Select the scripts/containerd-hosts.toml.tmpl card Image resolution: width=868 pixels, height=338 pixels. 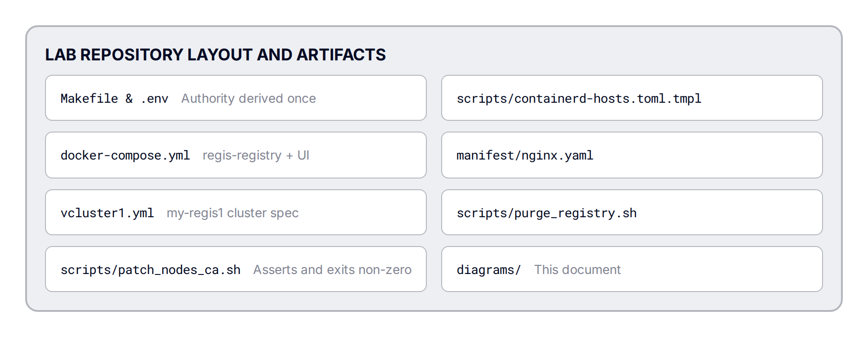pyautogui.click(x=632, y=98)
